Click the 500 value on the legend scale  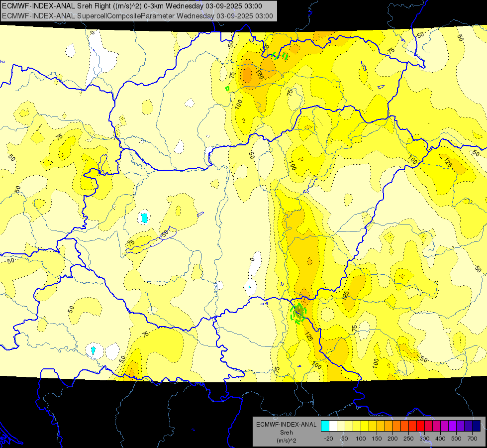456,439
